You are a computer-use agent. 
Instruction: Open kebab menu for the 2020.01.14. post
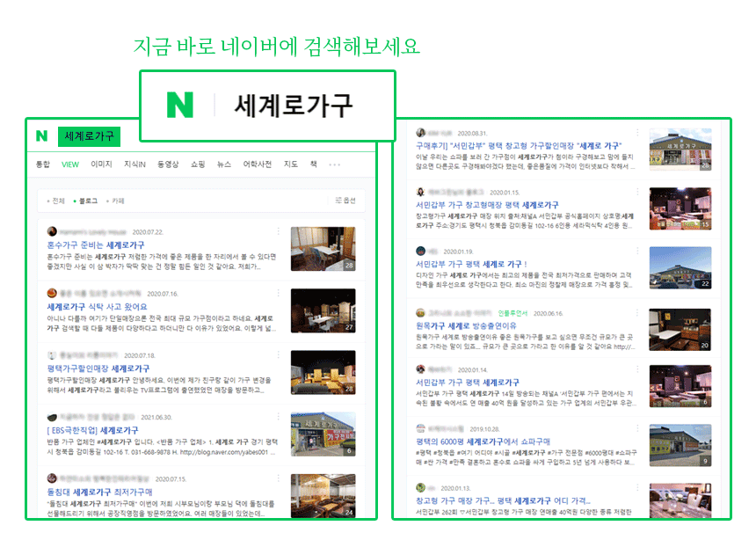click(x=637, y=369)
